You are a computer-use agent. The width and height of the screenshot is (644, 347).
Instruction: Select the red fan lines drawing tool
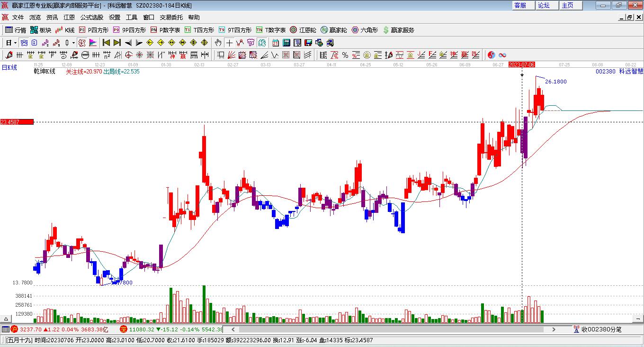pyautogui.click(x=232, y=55)
